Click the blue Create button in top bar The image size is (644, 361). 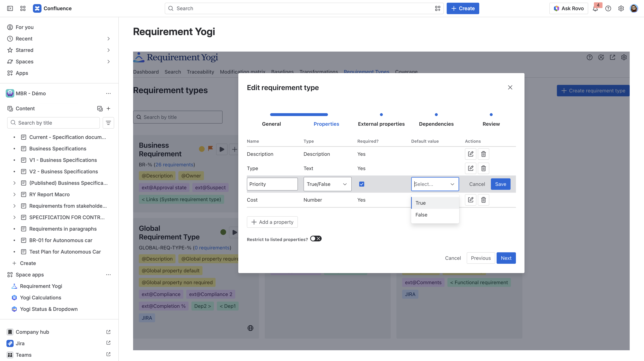463,9
